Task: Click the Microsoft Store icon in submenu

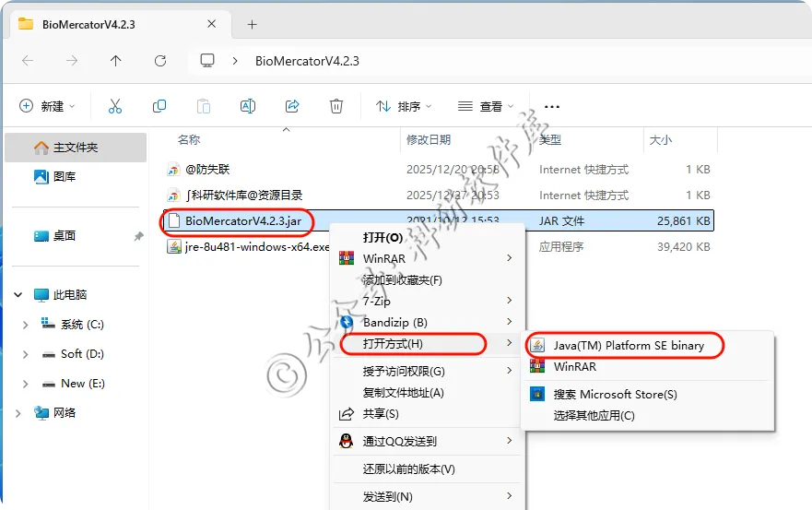Action: (x=537, y=394)
